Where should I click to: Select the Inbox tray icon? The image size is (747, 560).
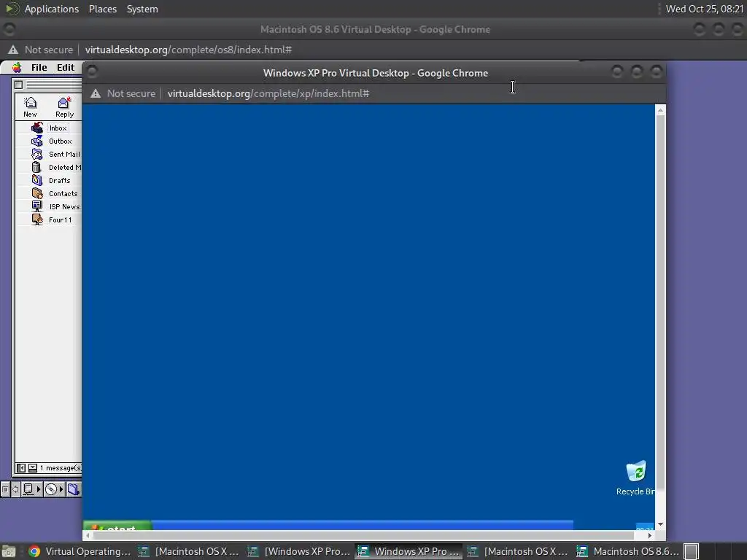(x=36, y=128)
